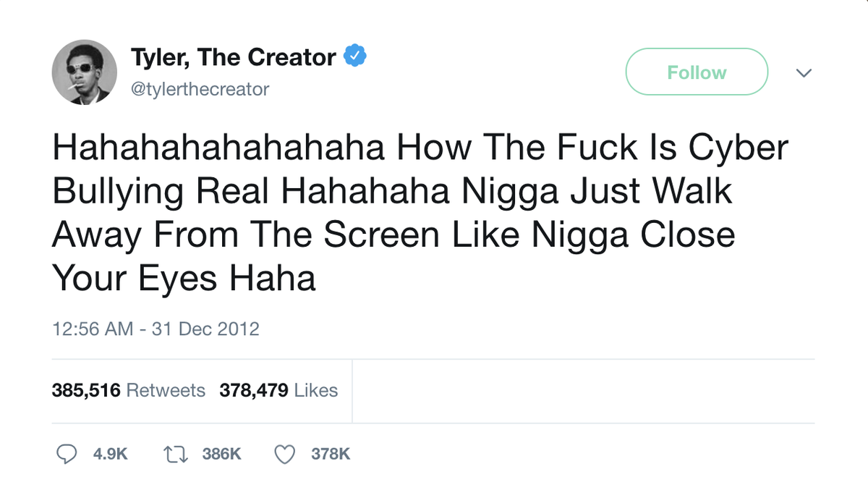This screenshot has height=503, width=868.
Task: Click the 386K retweet counter
Action: (x=221, y=454)
